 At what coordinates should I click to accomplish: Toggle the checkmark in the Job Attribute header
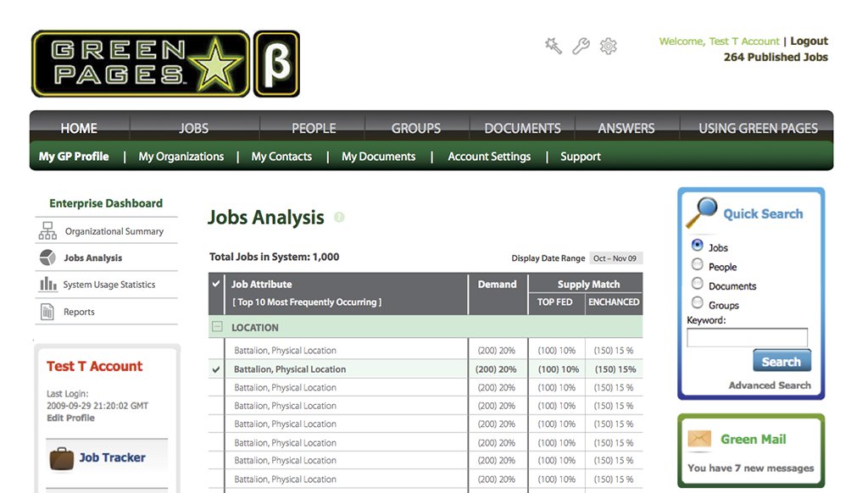(x=216, y=284)
